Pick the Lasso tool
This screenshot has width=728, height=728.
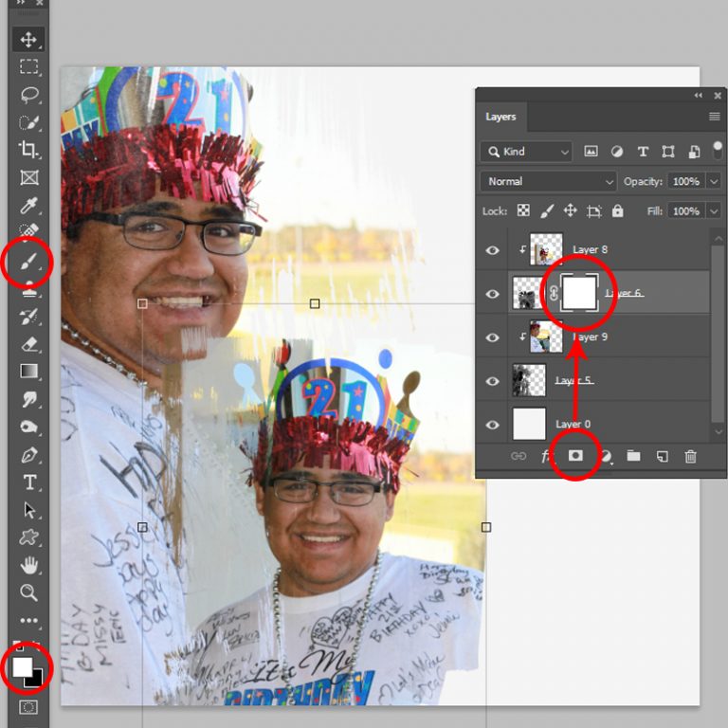tap(28, 94)
